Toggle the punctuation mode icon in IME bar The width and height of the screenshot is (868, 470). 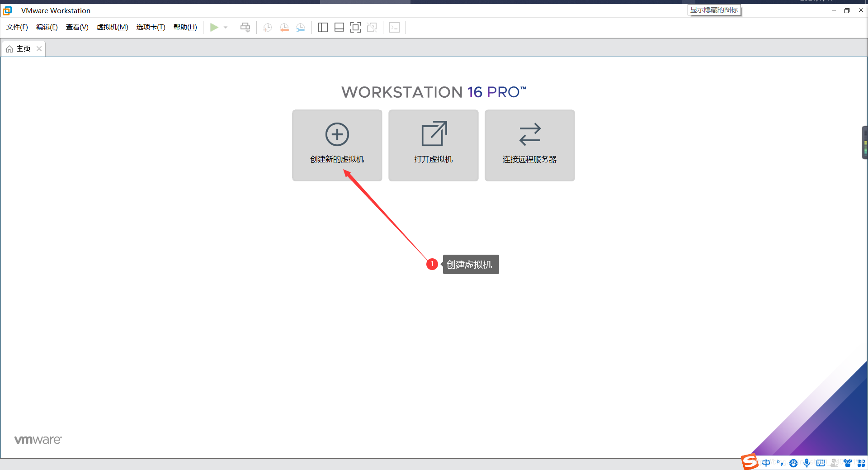(780, 463)
